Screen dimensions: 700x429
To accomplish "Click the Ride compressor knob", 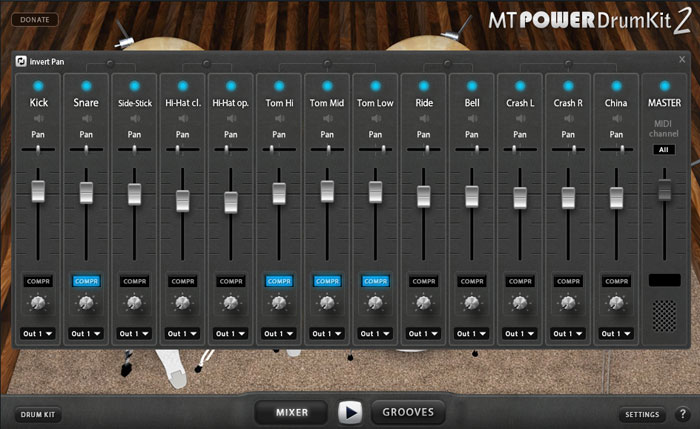I will (424, 303).
